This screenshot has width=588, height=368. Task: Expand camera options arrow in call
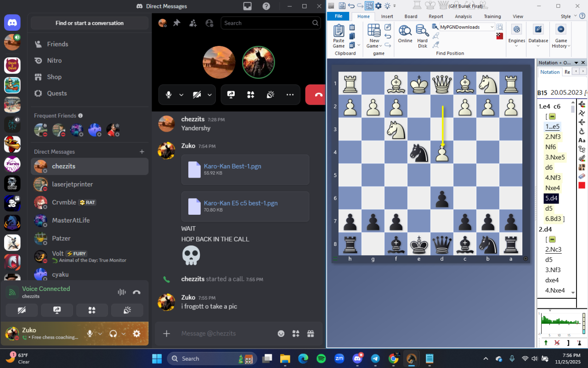pyautogui.click(x=209, y=95)
